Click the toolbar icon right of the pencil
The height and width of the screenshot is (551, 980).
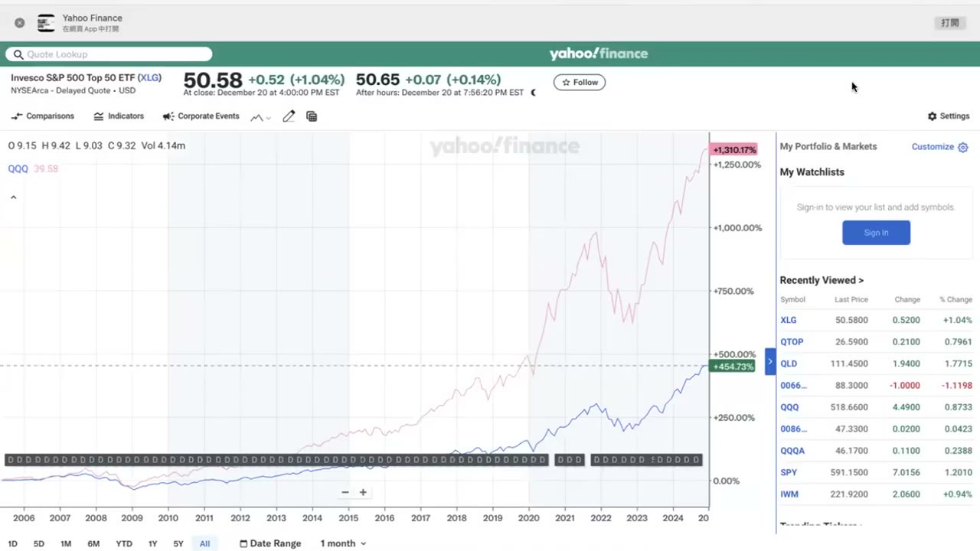pyautogui.click(x=312, y=116)
